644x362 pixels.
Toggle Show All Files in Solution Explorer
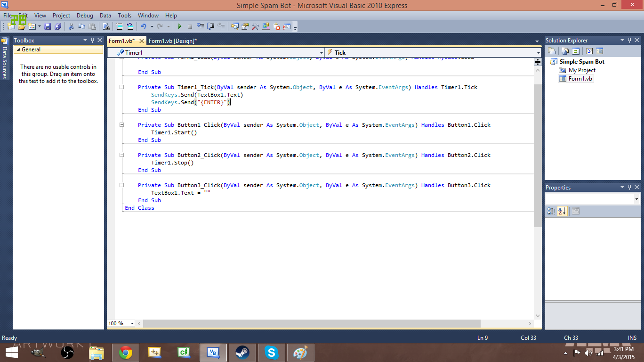[x=565, y=51]
